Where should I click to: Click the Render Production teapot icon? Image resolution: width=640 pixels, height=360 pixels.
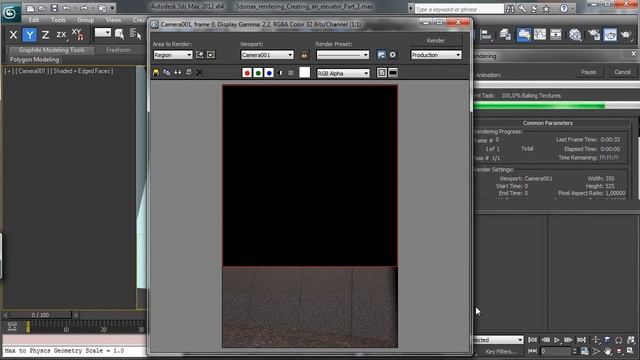626,35
